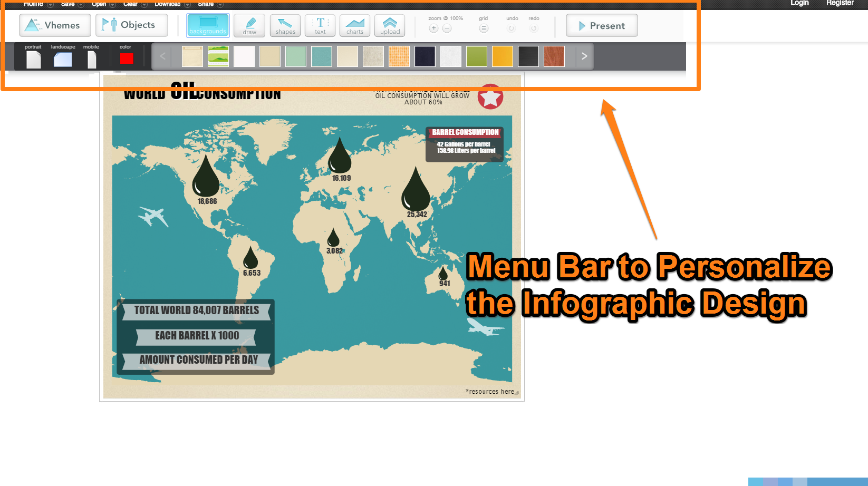The image size is (868, 486).
Task: Select the Draw tool
Action: tap(249, 25)
